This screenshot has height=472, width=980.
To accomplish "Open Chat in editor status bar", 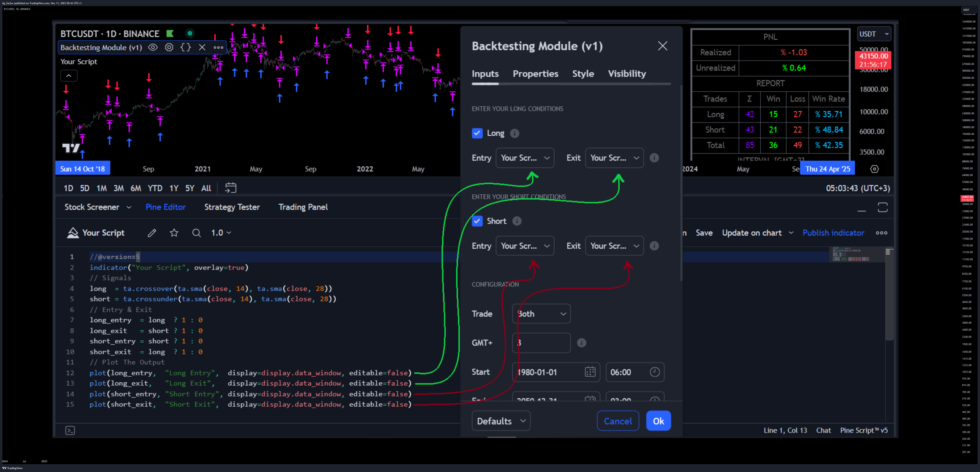I will pyautogui.click(x=823, y=430).
